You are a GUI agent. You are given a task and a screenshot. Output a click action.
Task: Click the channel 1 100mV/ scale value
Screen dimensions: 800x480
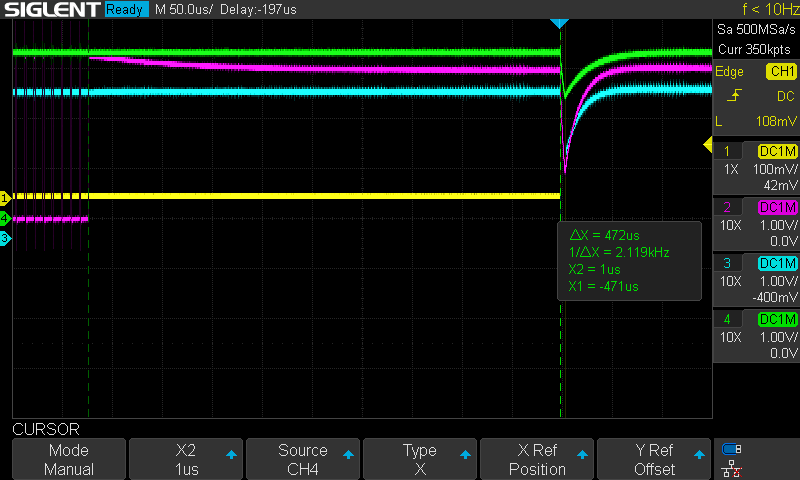(775, 169)
